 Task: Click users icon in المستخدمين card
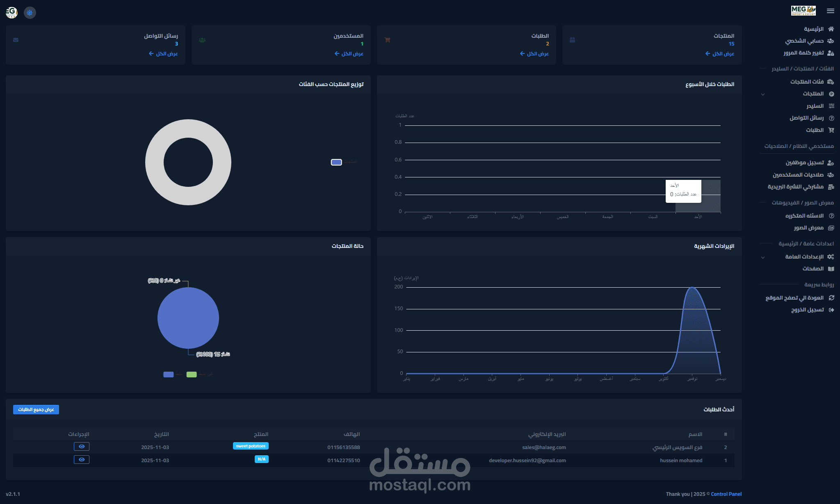pos(202,40)
